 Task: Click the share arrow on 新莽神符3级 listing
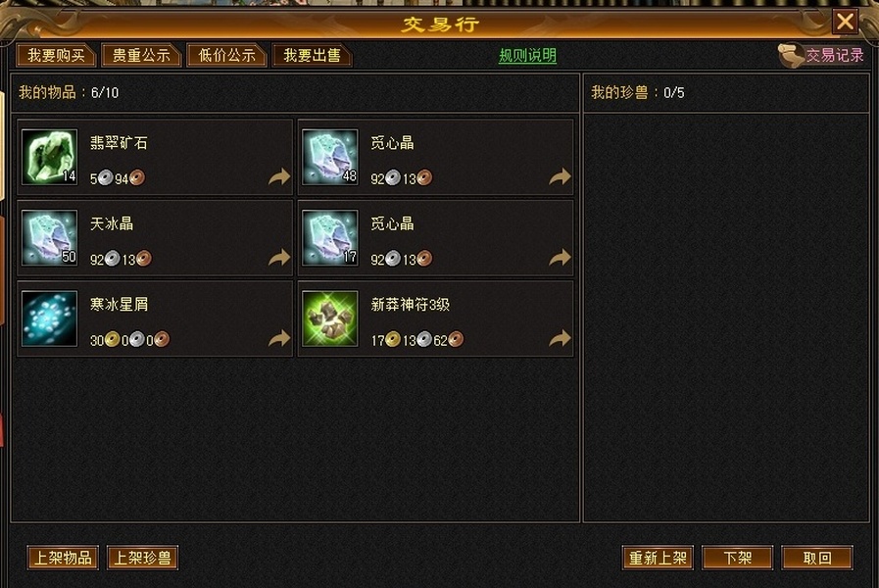click(x=560, y=338)
